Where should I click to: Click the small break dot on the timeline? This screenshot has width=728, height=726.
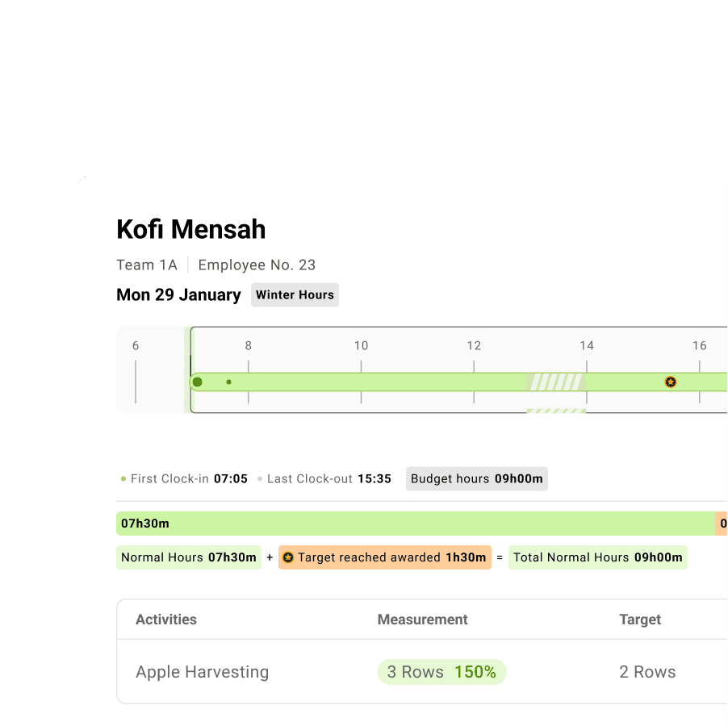[228, 381]
